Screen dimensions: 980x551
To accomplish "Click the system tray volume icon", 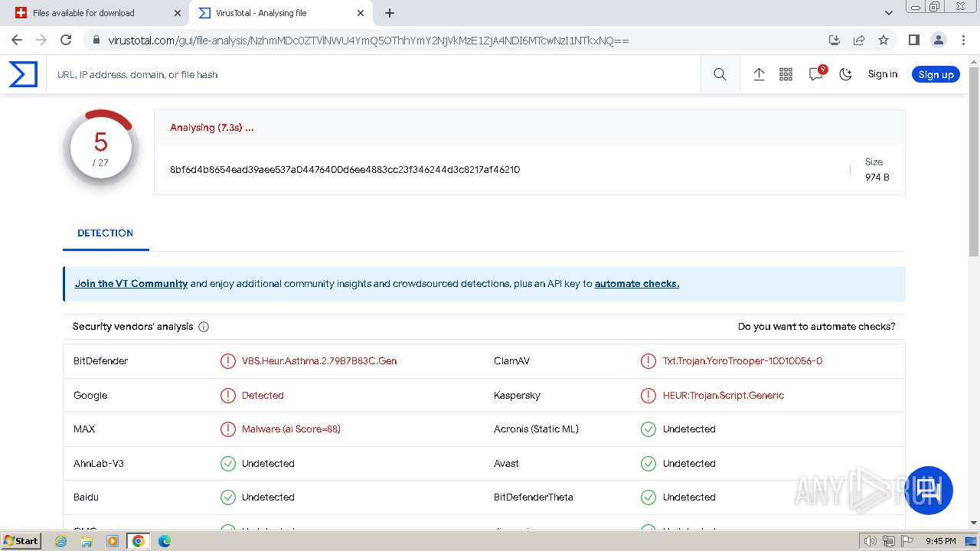I will (870, 541).
